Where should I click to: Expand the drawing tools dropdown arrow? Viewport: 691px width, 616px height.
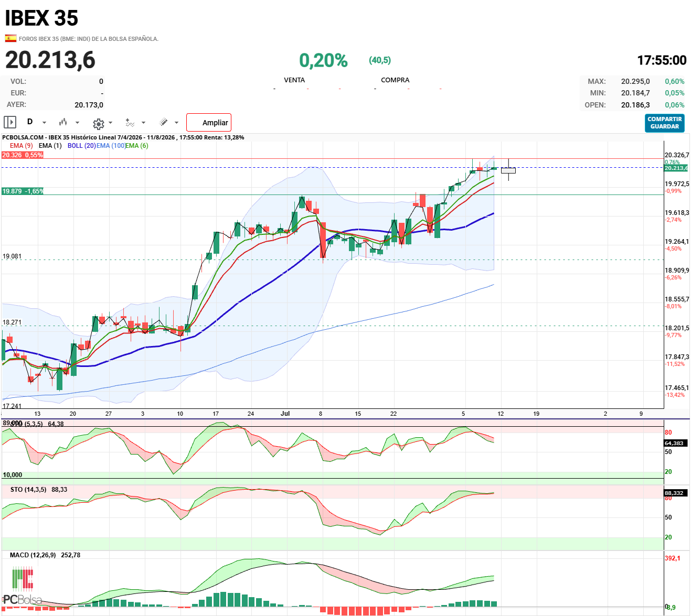(x=176, y=123)
